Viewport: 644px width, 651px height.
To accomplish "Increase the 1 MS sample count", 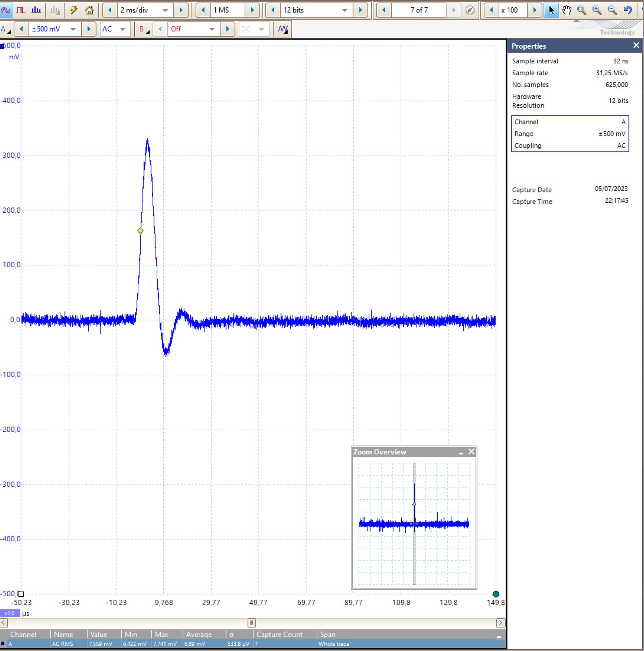I will click(x=252, y=10).
